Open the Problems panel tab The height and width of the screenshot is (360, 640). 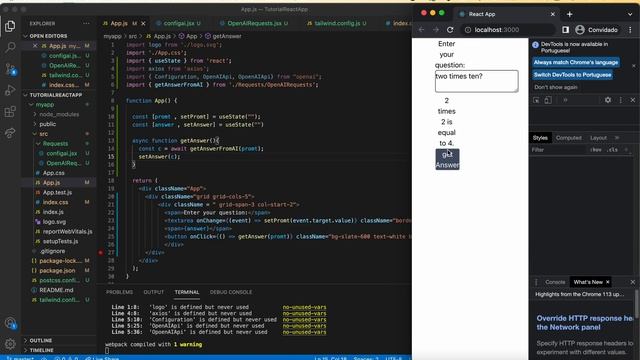pos(119,292)
